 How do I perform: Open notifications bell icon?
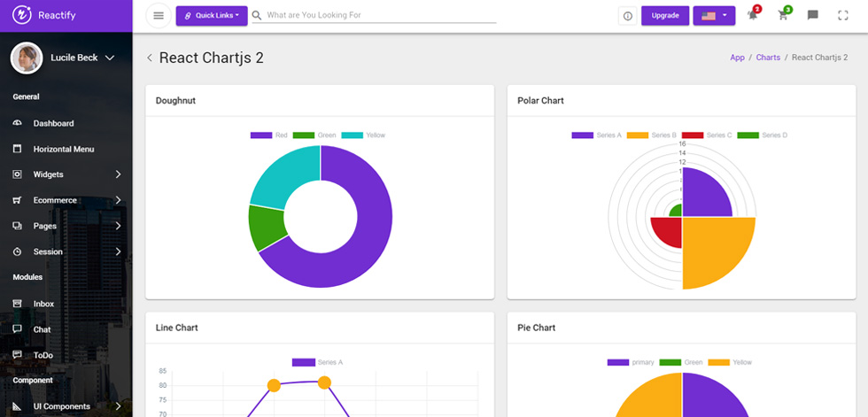coord(752,15)
